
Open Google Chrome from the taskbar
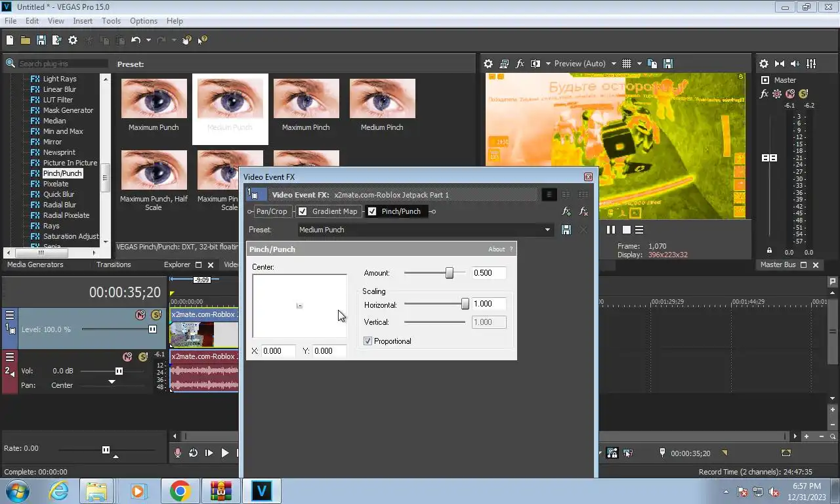(x=180, y=491)
